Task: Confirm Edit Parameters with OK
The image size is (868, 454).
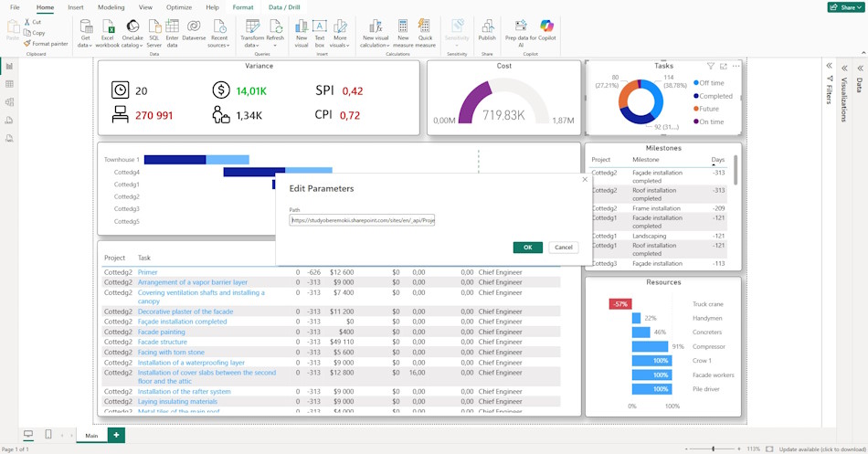Action: coord(527,248)
